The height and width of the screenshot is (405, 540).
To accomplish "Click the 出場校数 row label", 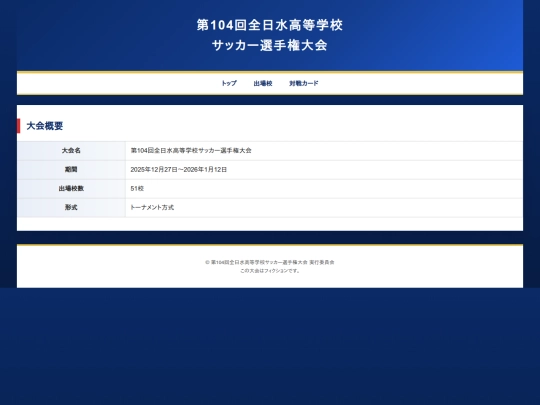I will pyautogui.click(x=71, y=188).
